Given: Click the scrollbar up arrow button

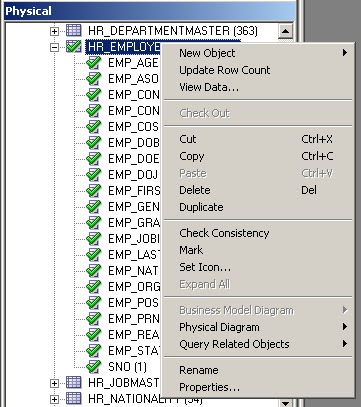Looking at the screenshot, I should point(285,31).
